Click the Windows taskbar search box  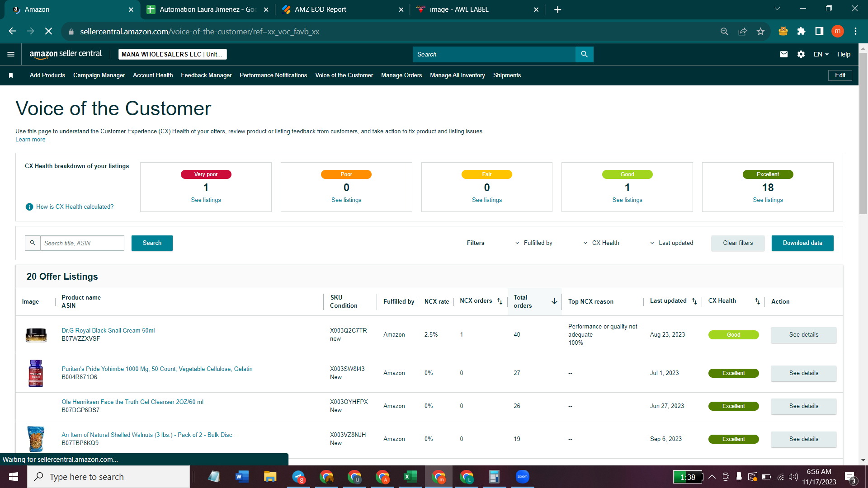tap(108, 477)
